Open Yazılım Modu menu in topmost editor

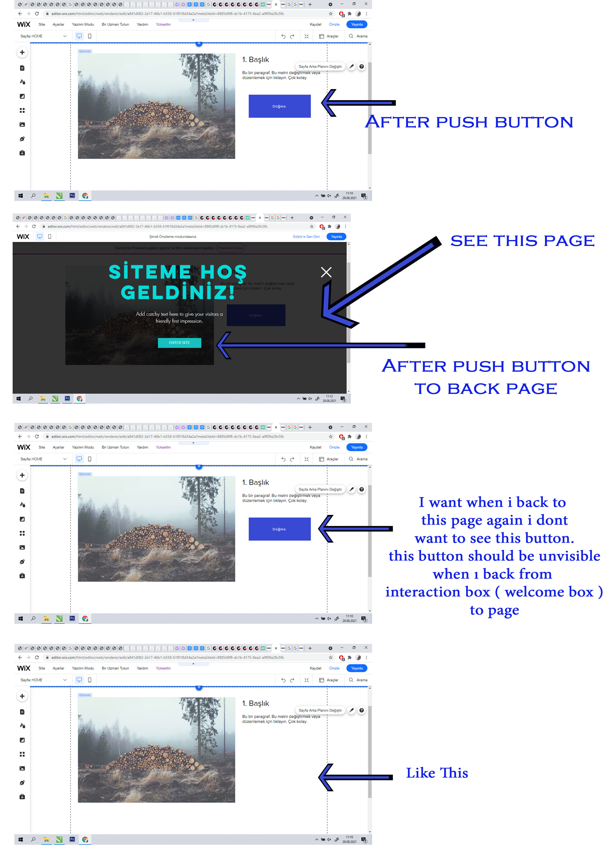pos(83,24)
